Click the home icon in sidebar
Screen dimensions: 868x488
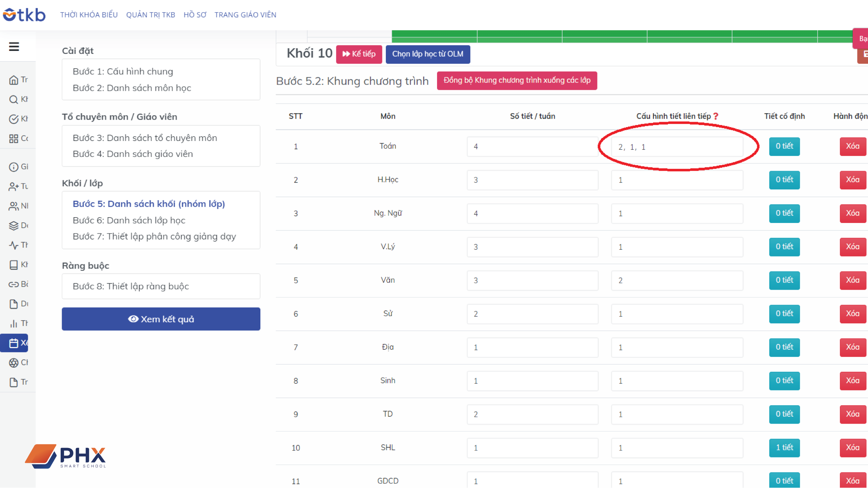coord(14,80)
